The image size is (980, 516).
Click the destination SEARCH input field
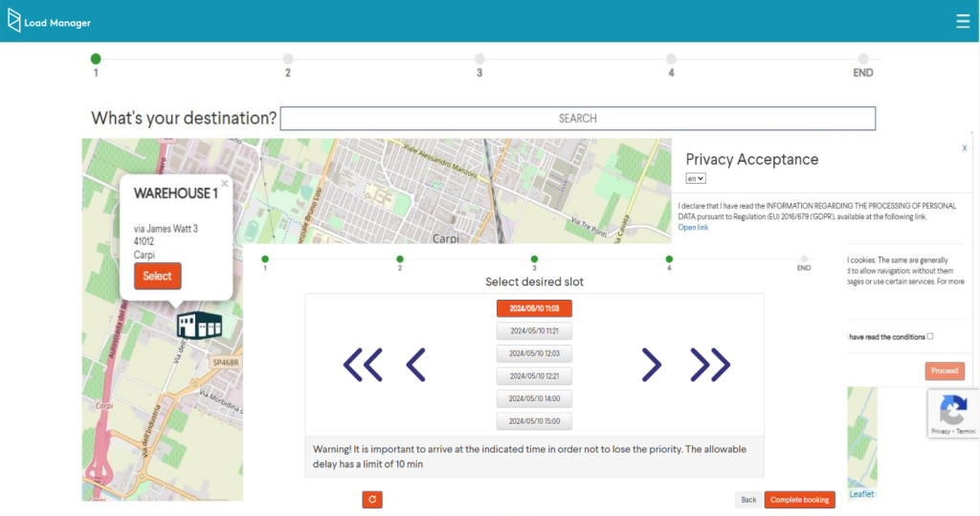pyautogui.click(x=577, y=119)
